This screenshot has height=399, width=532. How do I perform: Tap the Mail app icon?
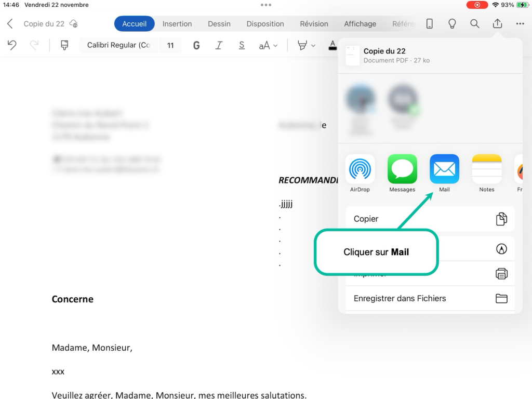click(x=444, y=169)
